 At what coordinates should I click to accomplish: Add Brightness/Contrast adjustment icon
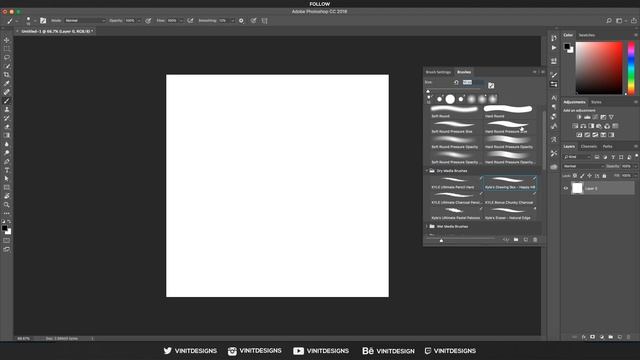point(579,117)
